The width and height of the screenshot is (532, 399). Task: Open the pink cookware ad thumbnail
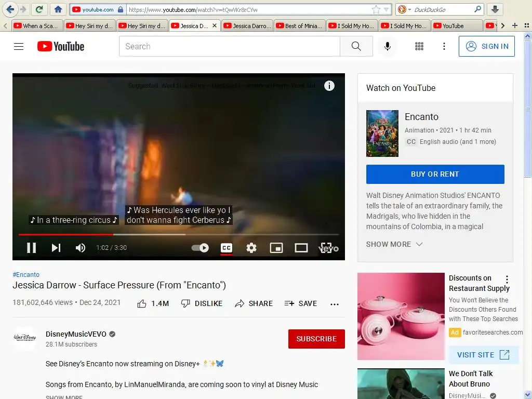tap(401, 316)
